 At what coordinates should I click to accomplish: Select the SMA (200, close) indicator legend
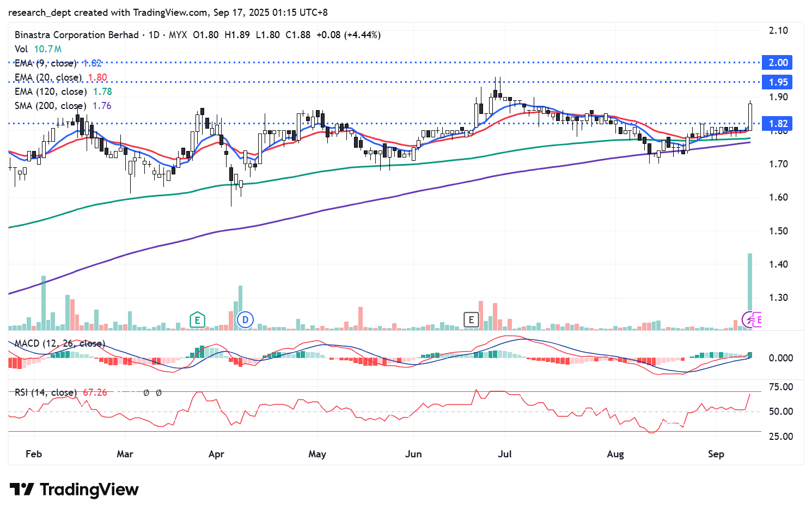point(50,106)
